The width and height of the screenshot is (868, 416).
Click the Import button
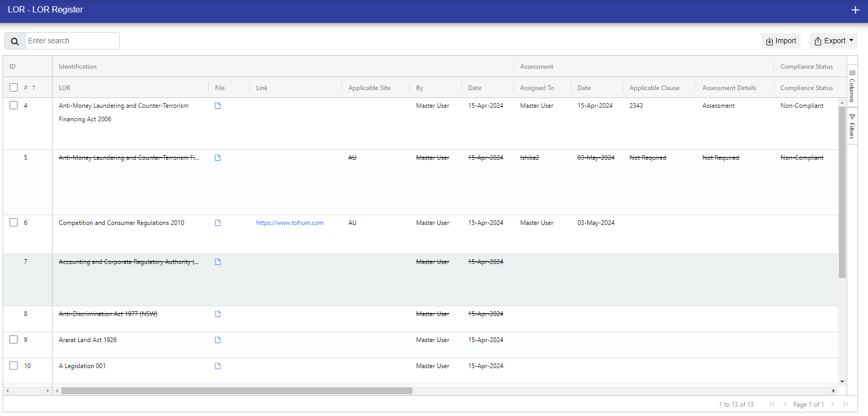[781, 41]
